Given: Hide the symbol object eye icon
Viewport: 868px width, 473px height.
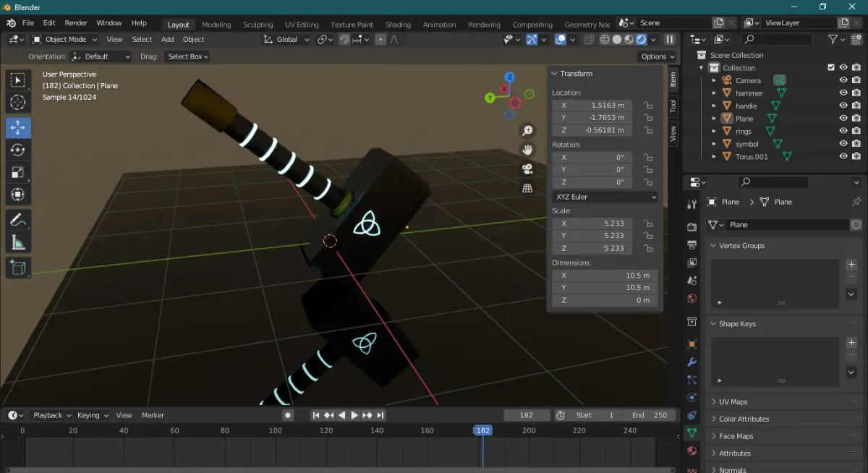Looking at the screenshot, I should point(843,143).
